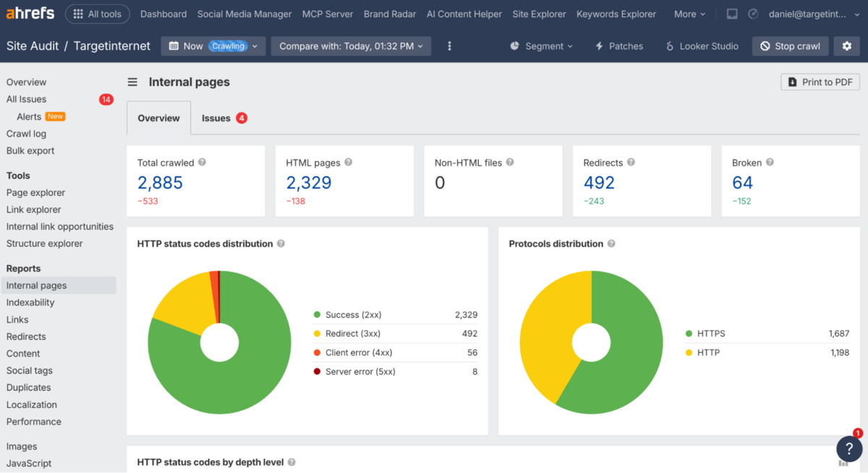Viewport: 868px width, 473px height.
Task: Click the Broken count 64
Action: coord(742,182)
